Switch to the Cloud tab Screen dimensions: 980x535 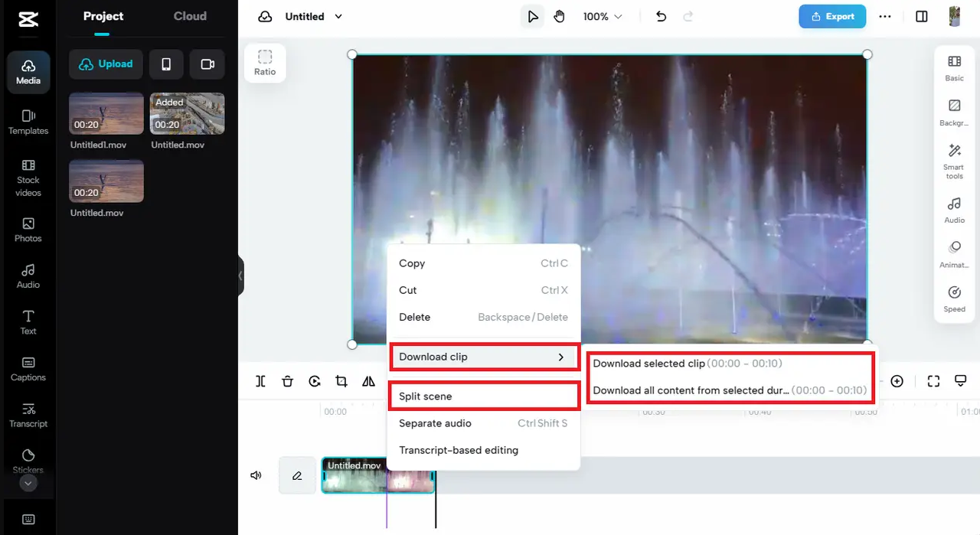(x=190, y=16)
